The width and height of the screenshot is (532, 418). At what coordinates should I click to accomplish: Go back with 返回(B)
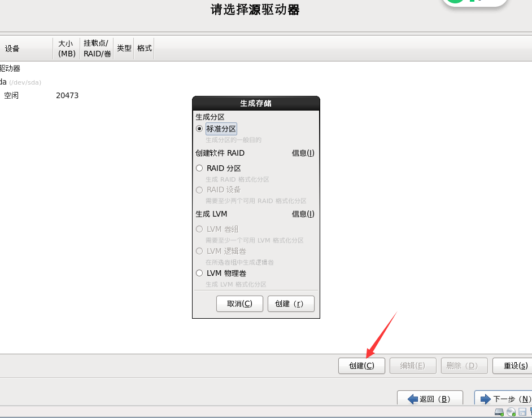(x=430, y=399)
